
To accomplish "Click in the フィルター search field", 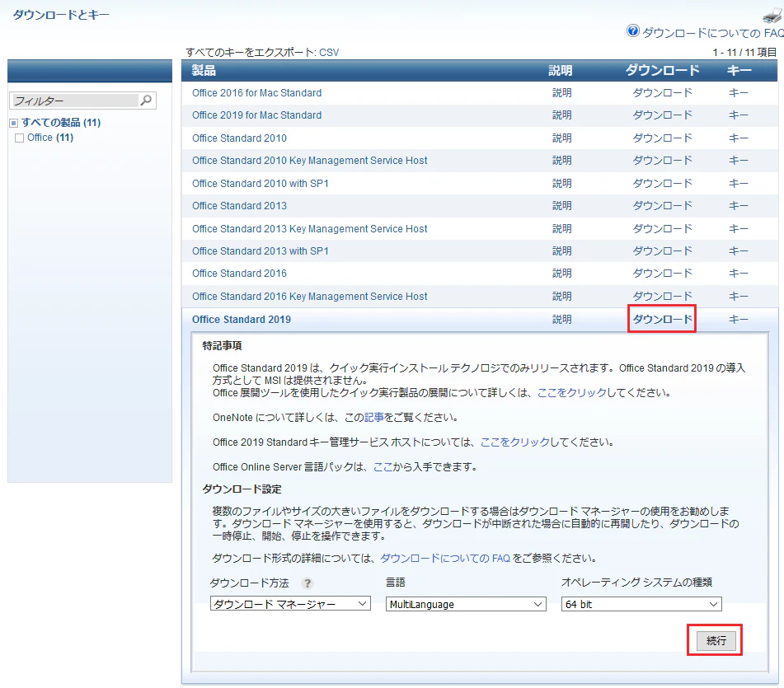I will point(75,101).
